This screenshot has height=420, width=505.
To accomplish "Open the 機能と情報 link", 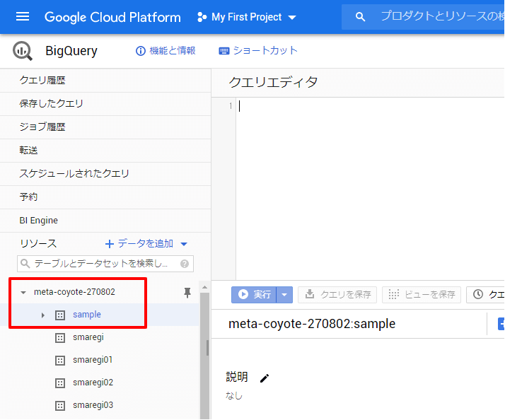I will [166, 51].
